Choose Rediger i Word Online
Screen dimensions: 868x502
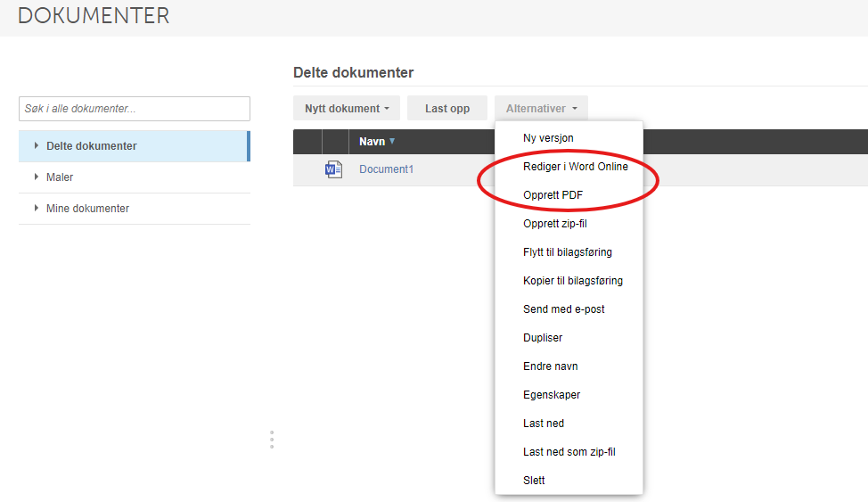point(569,166)
